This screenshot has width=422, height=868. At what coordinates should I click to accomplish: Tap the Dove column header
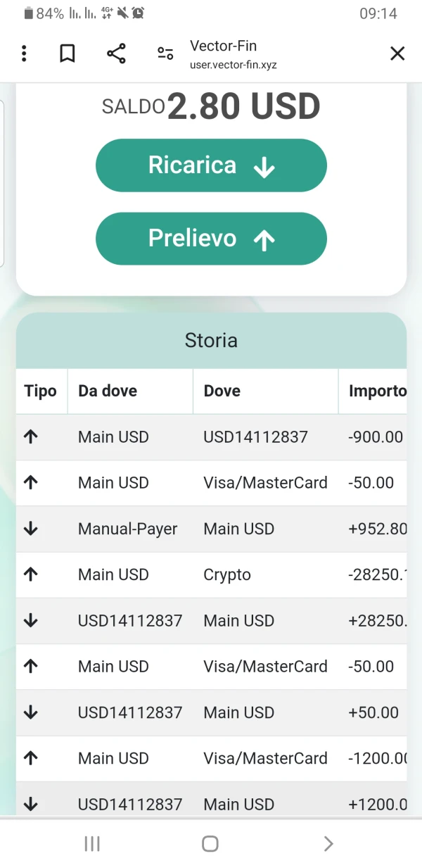coord(222,391)
